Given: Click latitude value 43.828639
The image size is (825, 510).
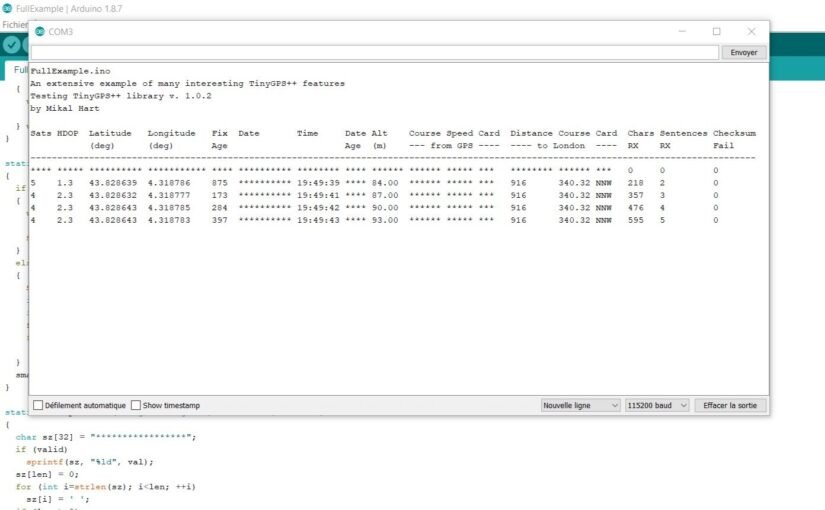Looking at the screenshot, I should (x=113, y=183).
